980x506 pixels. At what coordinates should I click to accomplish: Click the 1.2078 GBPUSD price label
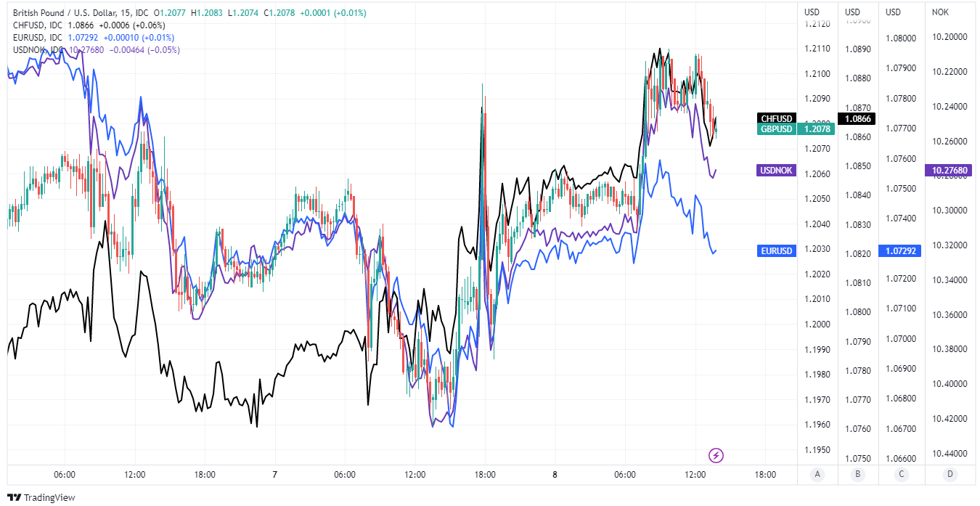tap(814, 129)
